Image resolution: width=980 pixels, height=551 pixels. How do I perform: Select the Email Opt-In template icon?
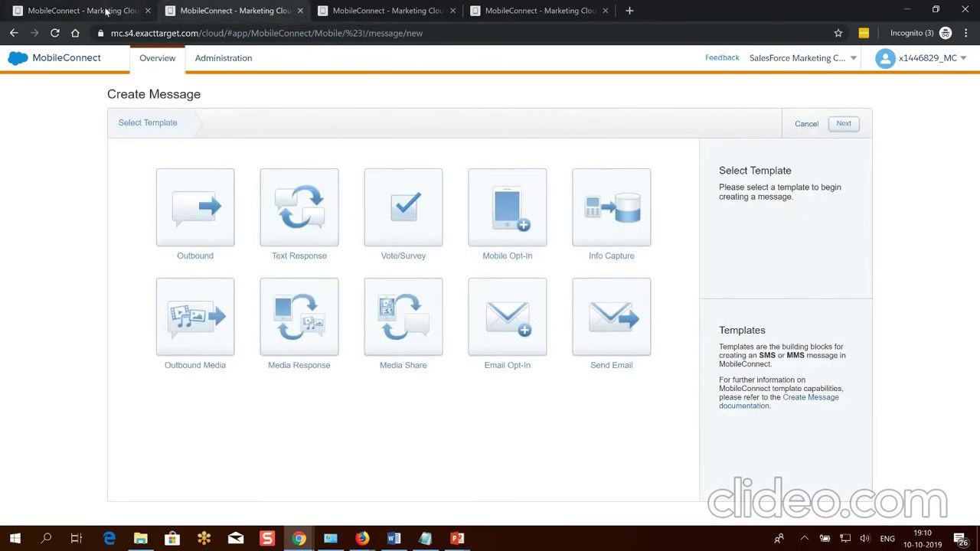click(508, 317)
